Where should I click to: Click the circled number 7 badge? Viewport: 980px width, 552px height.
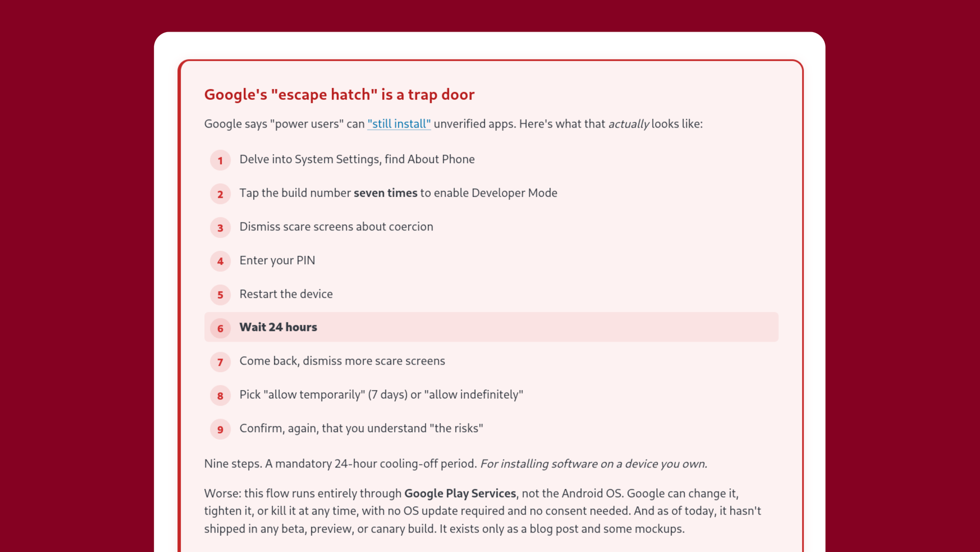point(220,362)
